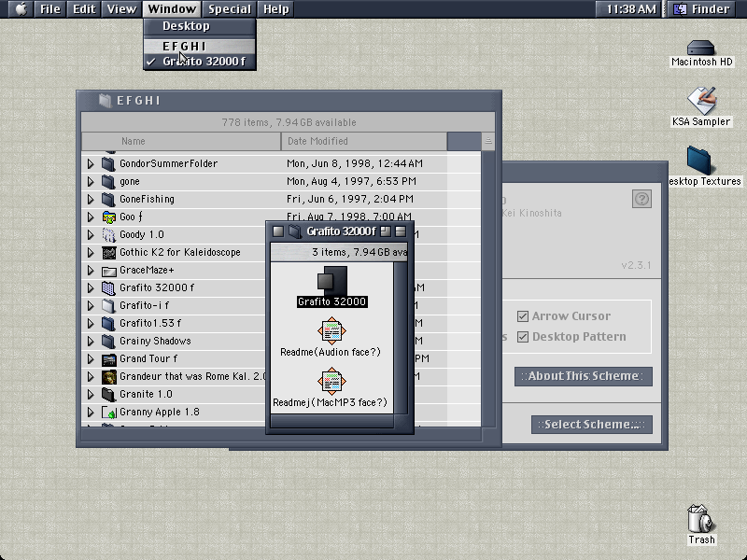Click the collapse box of Grafito 32000f window

click(x=401, y=231)
